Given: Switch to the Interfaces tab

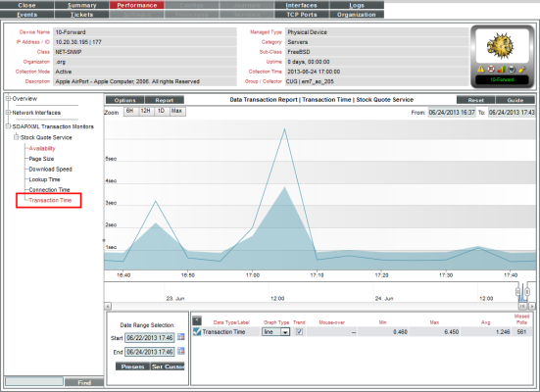Looking at the screenshot, I should [x=301, y=5].
